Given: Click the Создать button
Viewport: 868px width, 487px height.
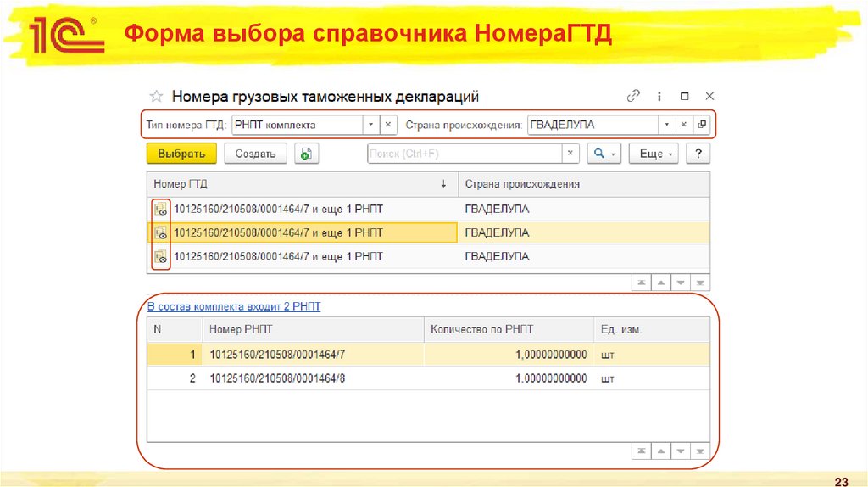Looking at the screenshot, I should click(x=255, y=154).
